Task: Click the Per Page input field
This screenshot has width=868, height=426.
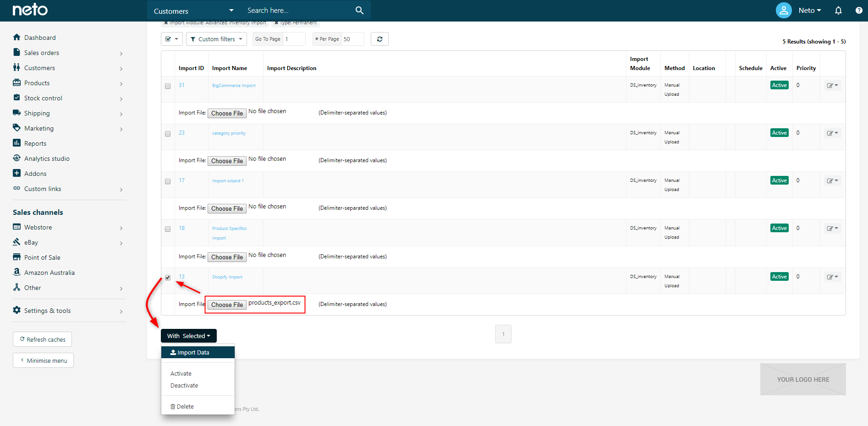Action: click(353, 39)
